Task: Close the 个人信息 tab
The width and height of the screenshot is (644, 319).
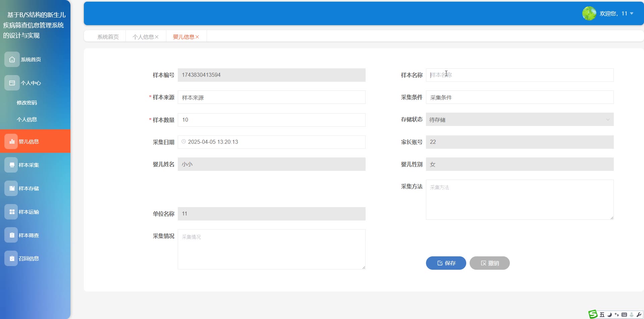Action: tap(157, 37)
